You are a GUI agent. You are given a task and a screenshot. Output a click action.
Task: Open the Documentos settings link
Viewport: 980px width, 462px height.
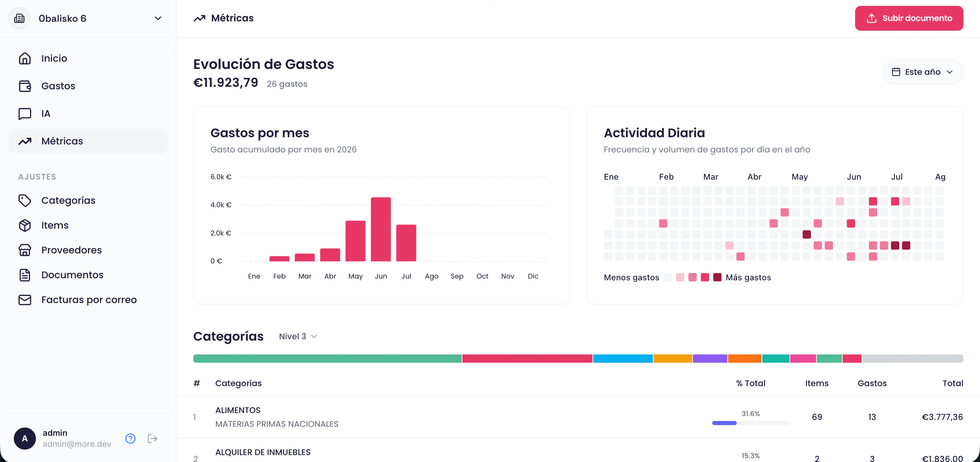click(x=88, y=275)
